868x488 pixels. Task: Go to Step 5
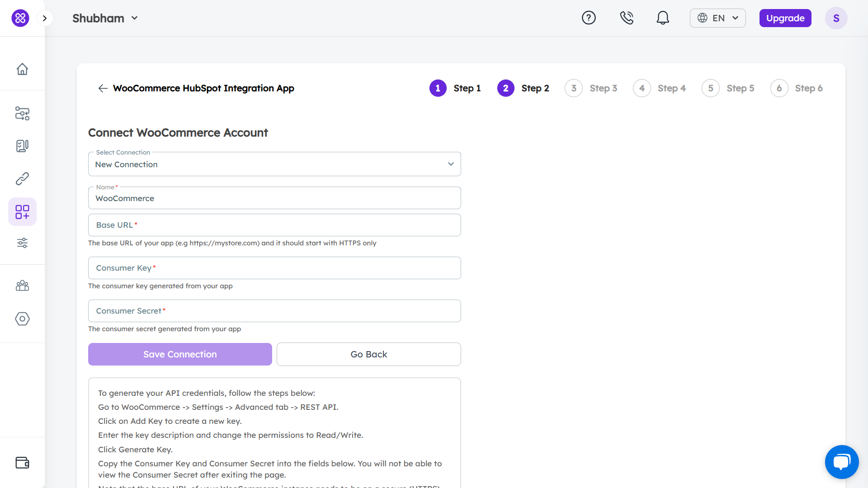click(x=728, y=88)
